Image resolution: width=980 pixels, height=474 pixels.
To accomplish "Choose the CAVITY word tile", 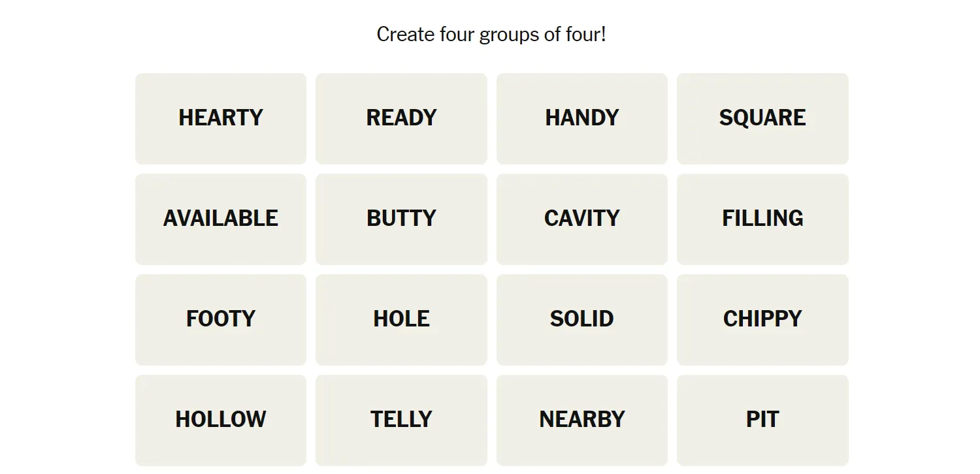I will pos(582,219).
